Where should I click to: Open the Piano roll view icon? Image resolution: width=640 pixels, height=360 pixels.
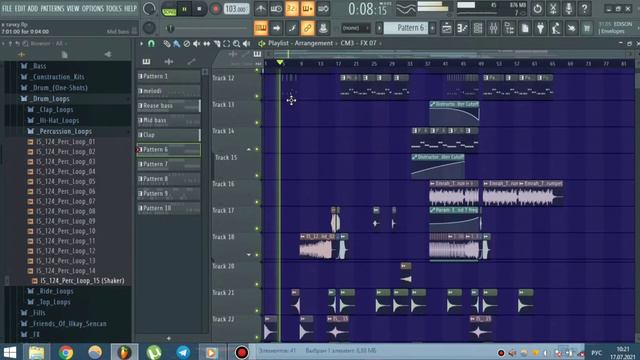coord(462,28)
